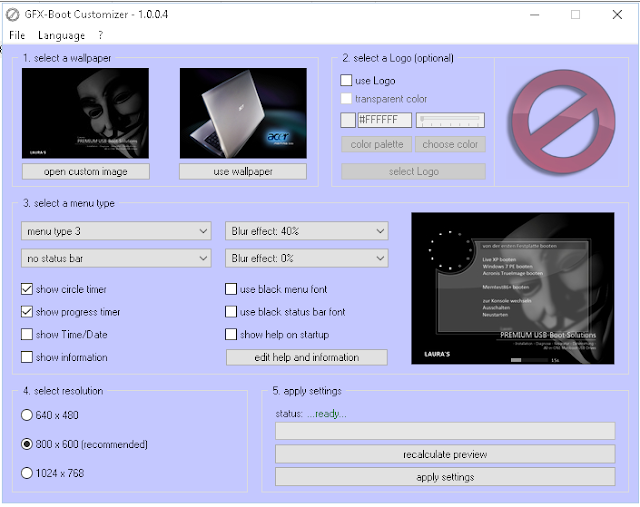Image resolution: width=640 pixels, height=507 pixels.
Task: Click the red prohibited logo placeholder image
Action: [x=563, y=122]
